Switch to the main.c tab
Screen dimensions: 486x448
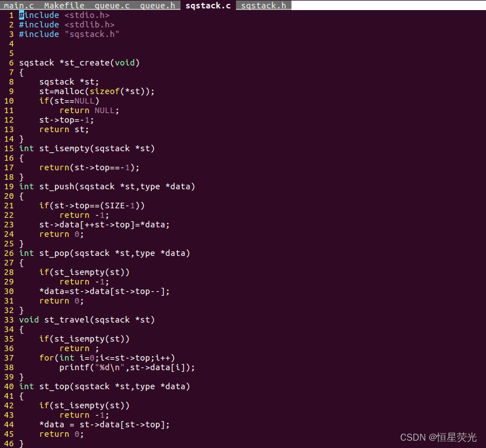click(18, 5)
